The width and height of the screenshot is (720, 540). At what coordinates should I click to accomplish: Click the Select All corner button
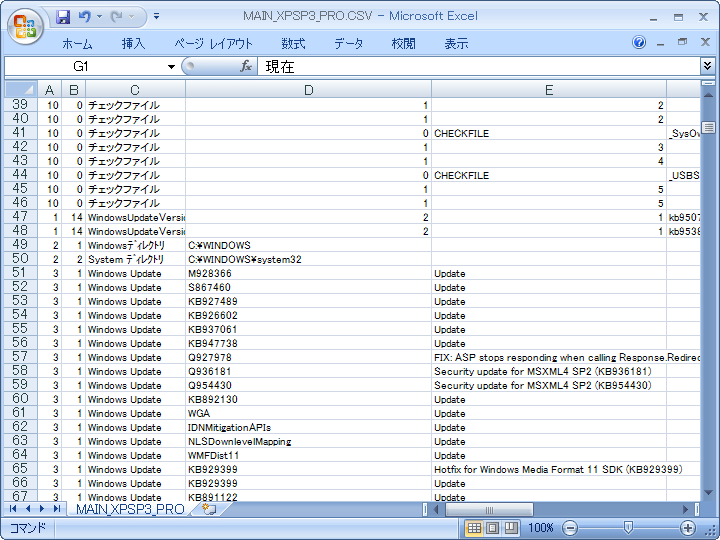21,89
